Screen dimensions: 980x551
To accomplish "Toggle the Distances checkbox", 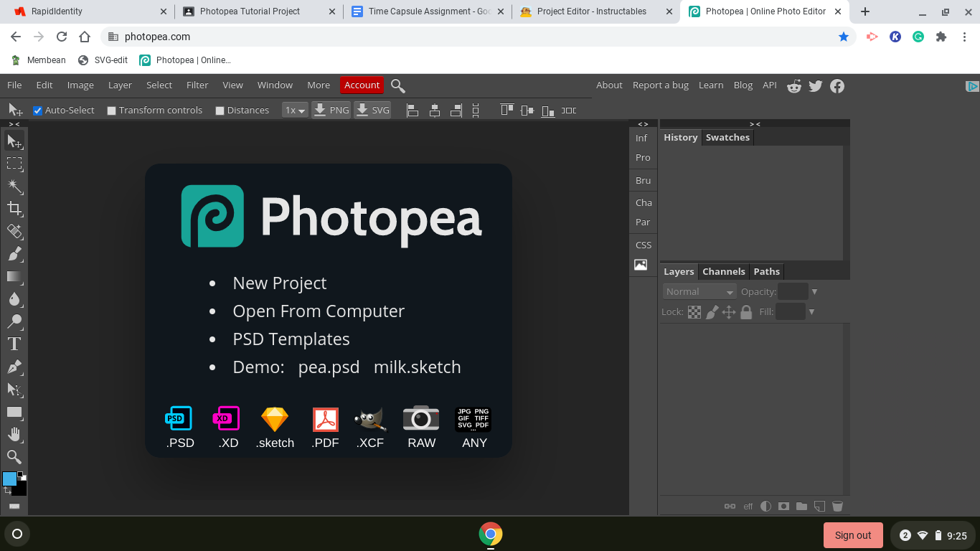I will pyautogui.click(x=220, y=110).
